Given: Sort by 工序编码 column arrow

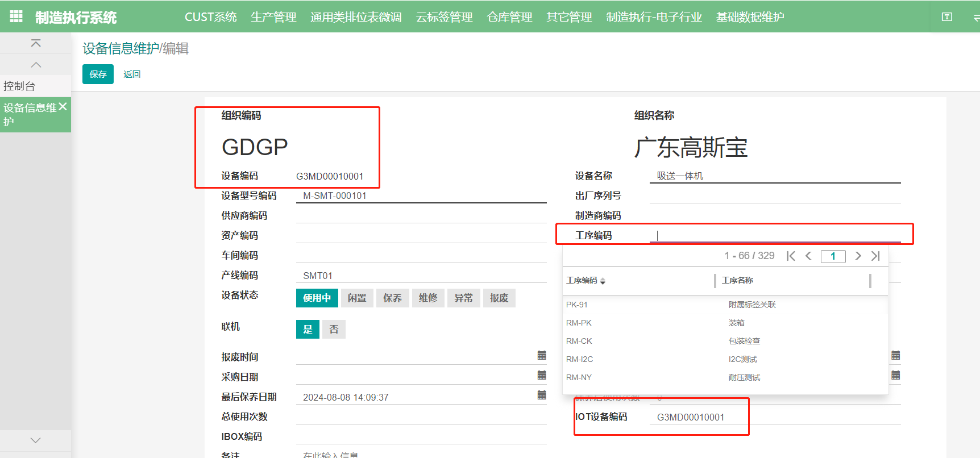Looking at the screenshot, I should (603, 281).
